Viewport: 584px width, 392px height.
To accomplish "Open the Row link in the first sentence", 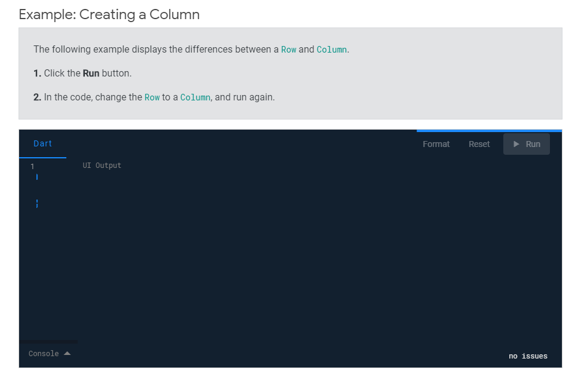I will click(x=289, y=50).
